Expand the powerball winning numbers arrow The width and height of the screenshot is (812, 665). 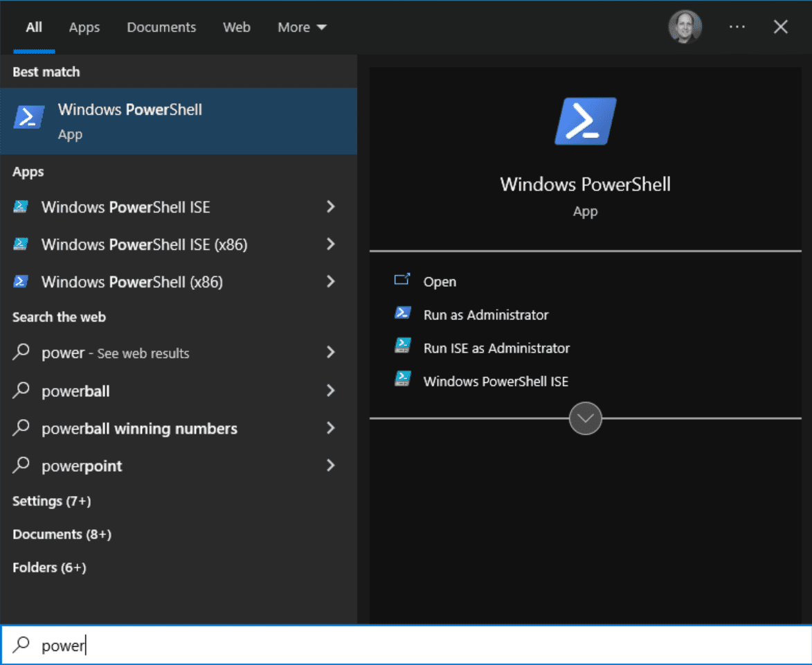point(330,427)
